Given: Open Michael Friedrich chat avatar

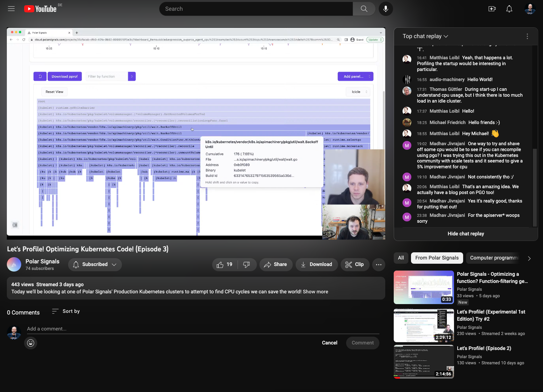Looking at the screenshot, I should pos(407,122).
